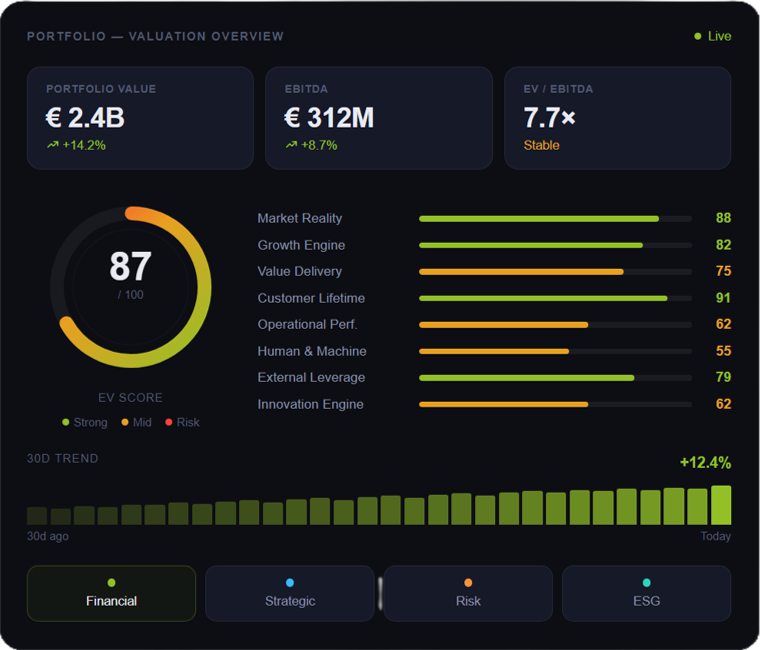Click the Human & Machine score 55

click(x=723, y=351)
